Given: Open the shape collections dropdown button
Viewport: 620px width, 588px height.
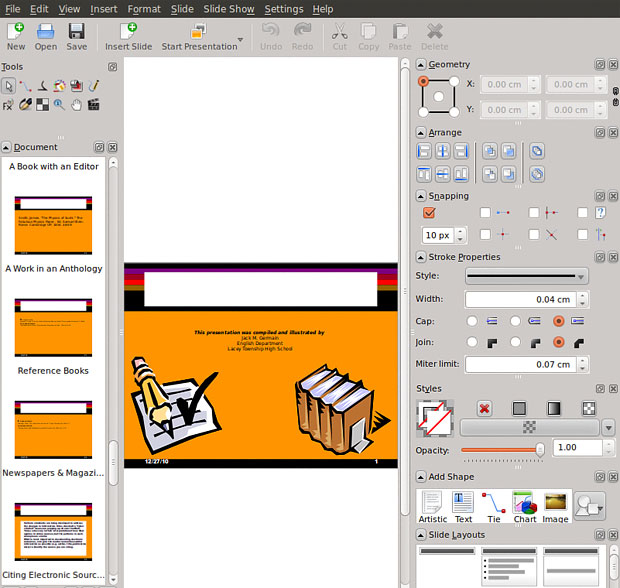Looking at the screenshot, I should [589, 506].
